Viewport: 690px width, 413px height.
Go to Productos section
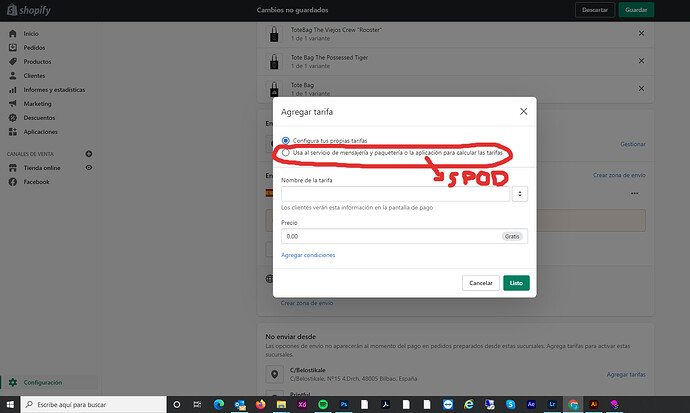[x=37, y=62]
